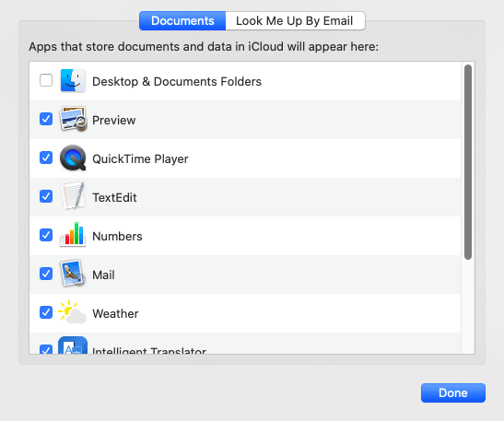
Task: Enable Desktop & Documents Folders checkbox
Action: tap(46, 80)
